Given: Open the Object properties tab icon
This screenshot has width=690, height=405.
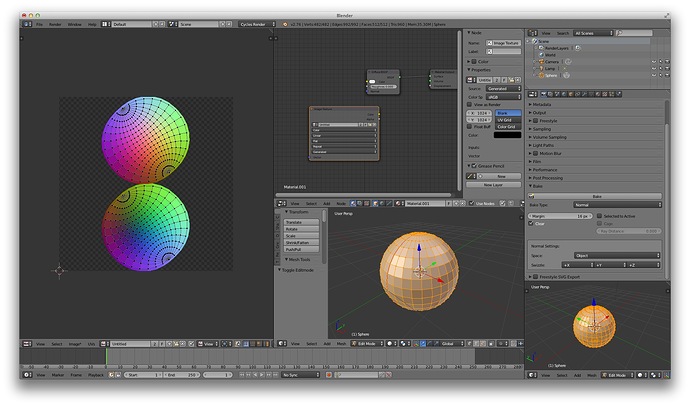Looking at the screenshot, I should (x=571, y=94).
